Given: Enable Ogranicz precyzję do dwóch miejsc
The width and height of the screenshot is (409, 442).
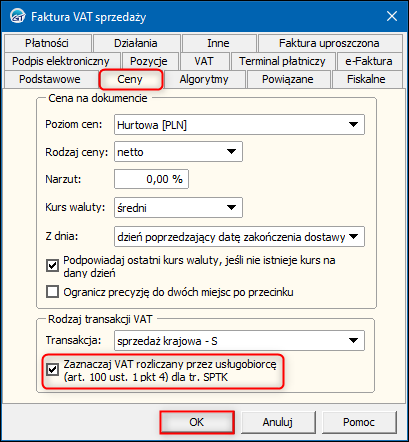Looking at the screenshot, I should [x=52, y=292].
